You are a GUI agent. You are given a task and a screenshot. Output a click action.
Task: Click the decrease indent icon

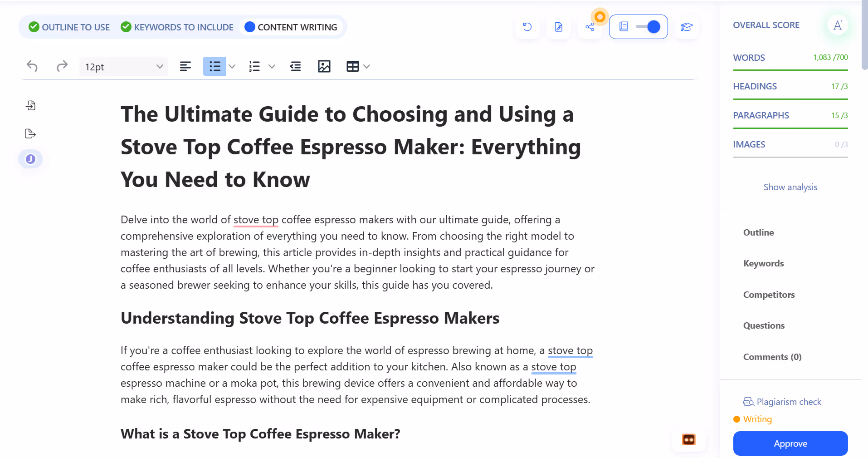click(x=295, y=67)
